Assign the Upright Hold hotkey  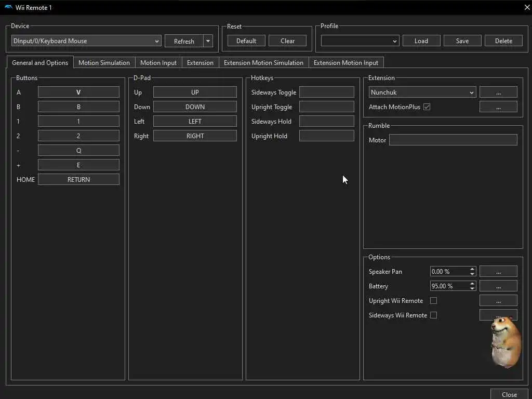(x=326, y=136)
